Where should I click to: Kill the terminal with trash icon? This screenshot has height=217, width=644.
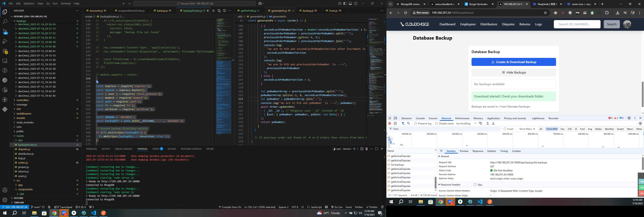(x=366, y=149)
